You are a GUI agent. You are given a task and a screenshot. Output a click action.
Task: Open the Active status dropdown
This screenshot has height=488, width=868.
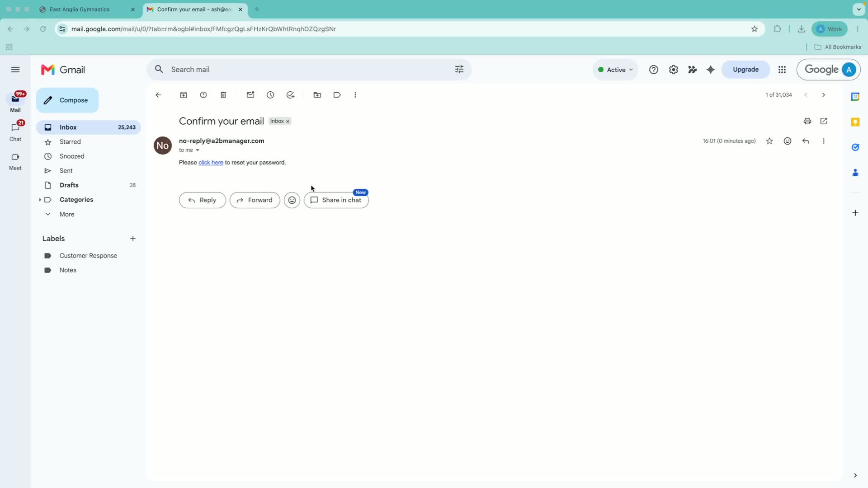click(615, 70)
